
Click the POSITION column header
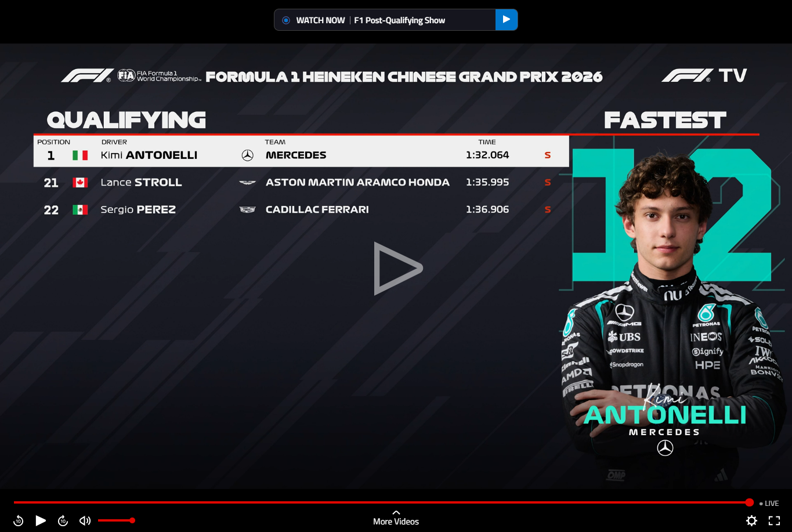[x=53, y=142]
